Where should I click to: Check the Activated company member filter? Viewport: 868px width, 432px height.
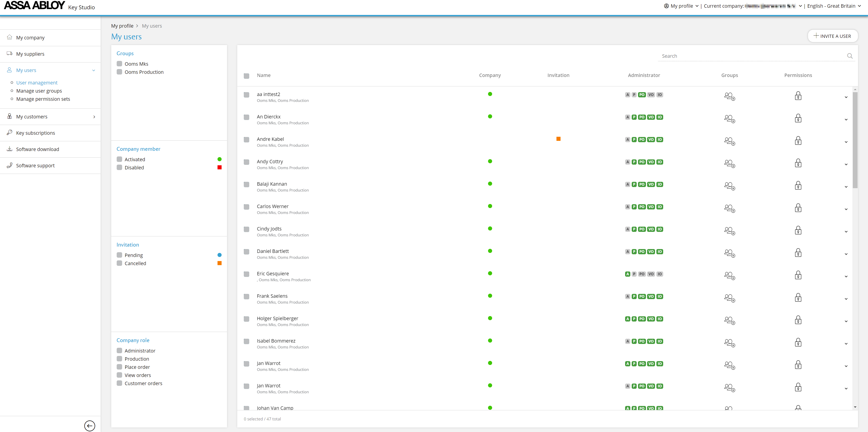coord(119,159)
